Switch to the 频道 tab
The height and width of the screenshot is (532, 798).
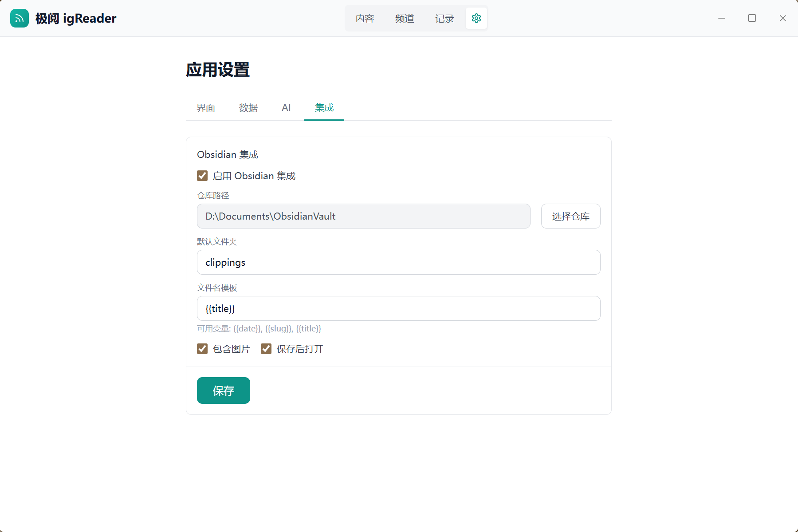[405, 18]
